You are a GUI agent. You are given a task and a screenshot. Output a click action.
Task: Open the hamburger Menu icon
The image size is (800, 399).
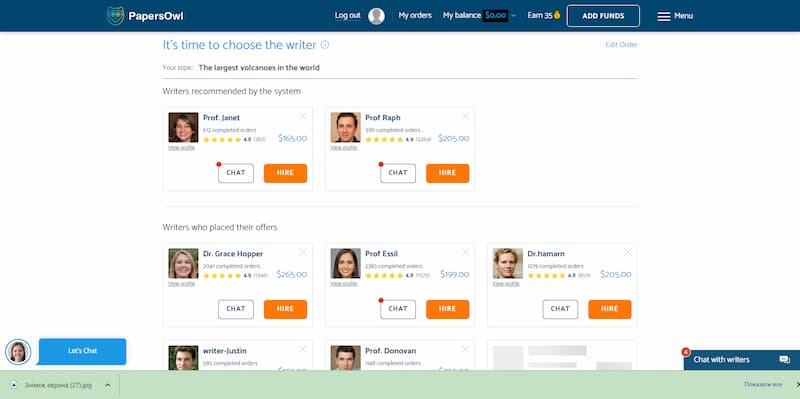pyautogui.click(x=663, y=16)
